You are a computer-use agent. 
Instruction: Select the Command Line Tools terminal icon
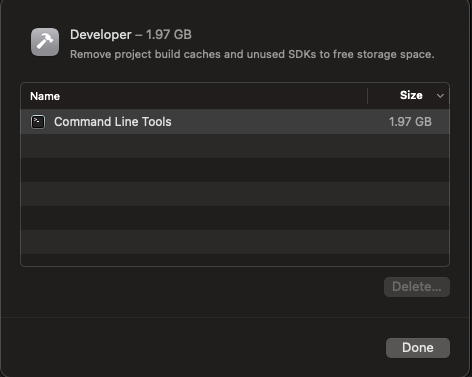pyautogui.click(x=38, y=122)
